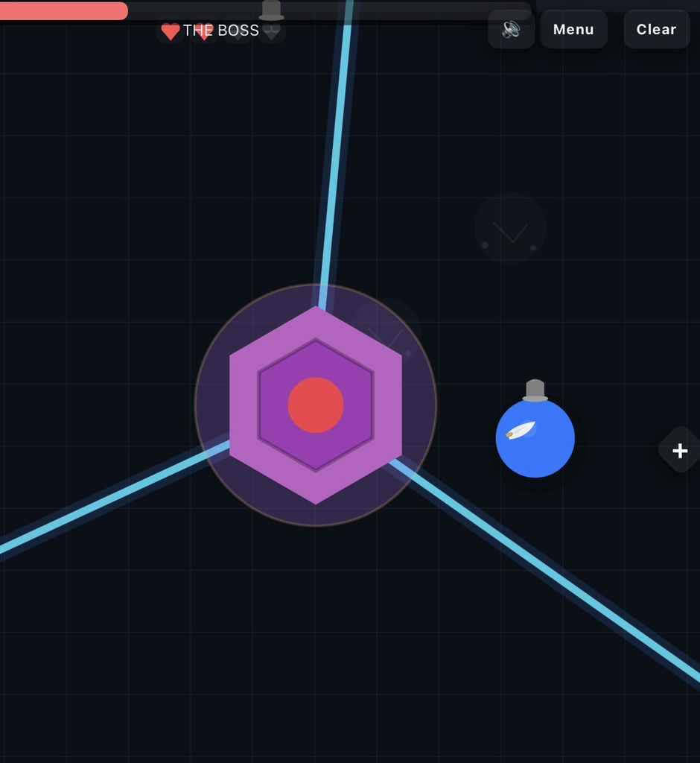700x763 pixels.
Task: Click the white feather on the blue ball
Action: [x=521, y=430]
